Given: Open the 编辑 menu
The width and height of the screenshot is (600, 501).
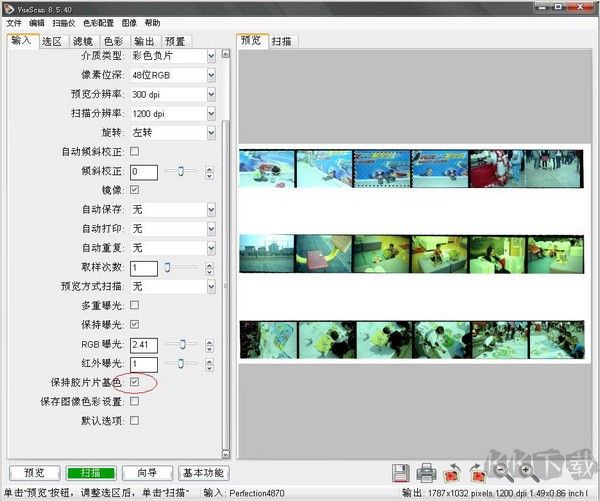Looking at the screenshot, I should point(37,23).
